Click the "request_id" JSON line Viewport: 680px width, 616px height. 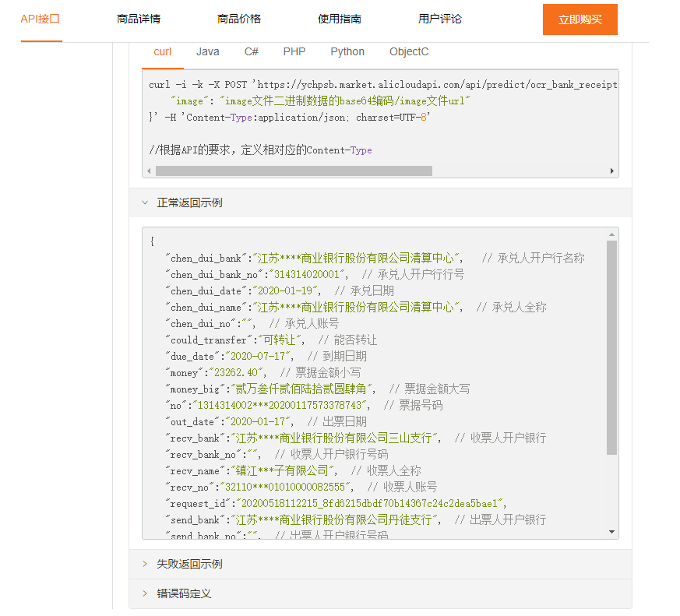tap(336, 503)
